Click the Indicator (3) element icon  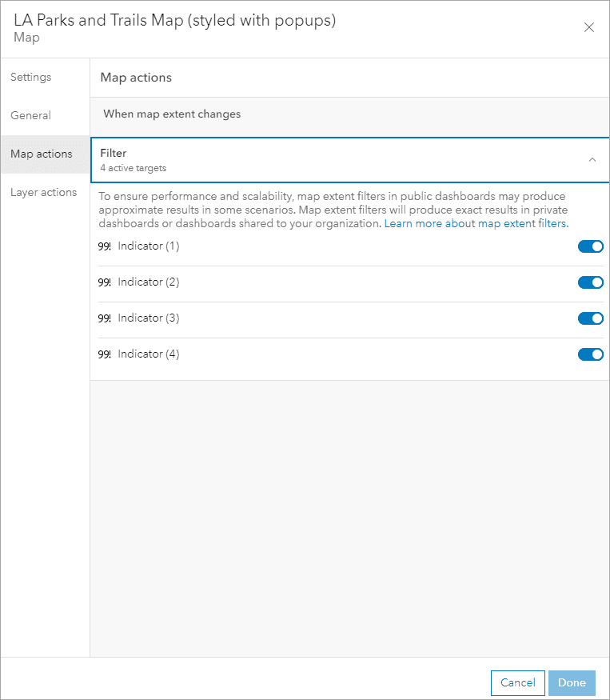click(x=104, y=318)
